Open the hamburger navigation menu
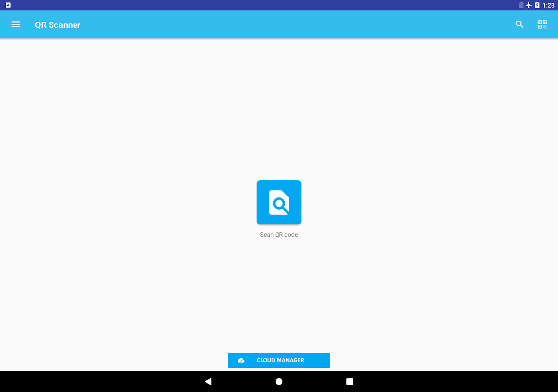Image resolution: width=558 pixels, height=392 pixels. 15,24
